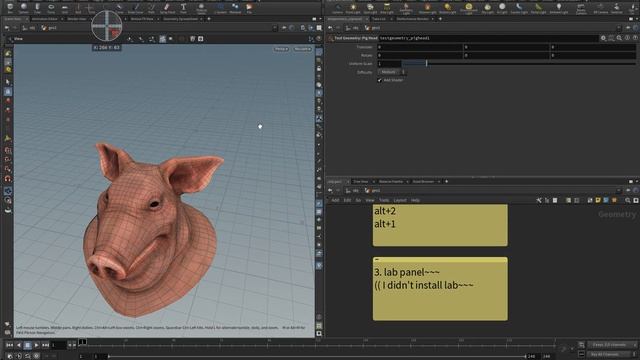Select the Spray Paint shelf tool
Image resolution: width=640 pixels, height=360 pixels.
(x=167, y=8)
